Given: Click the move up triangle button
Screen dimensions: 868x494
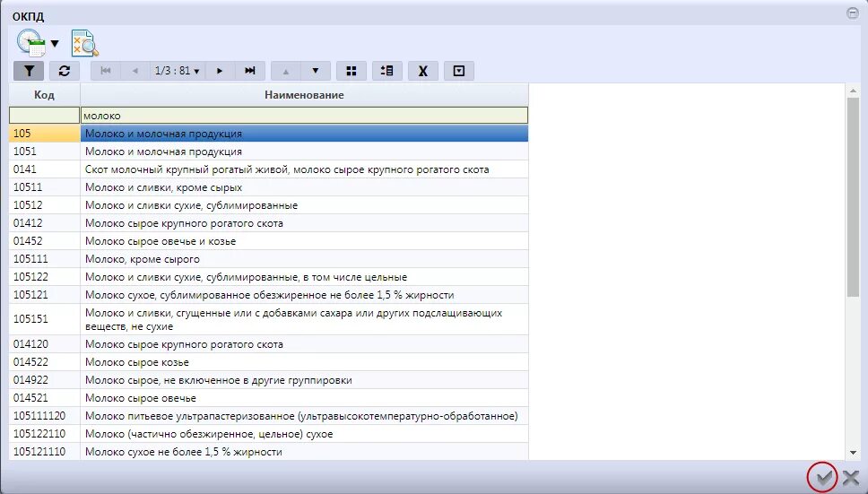Looking at the screenshot, I should coord(286,71).
